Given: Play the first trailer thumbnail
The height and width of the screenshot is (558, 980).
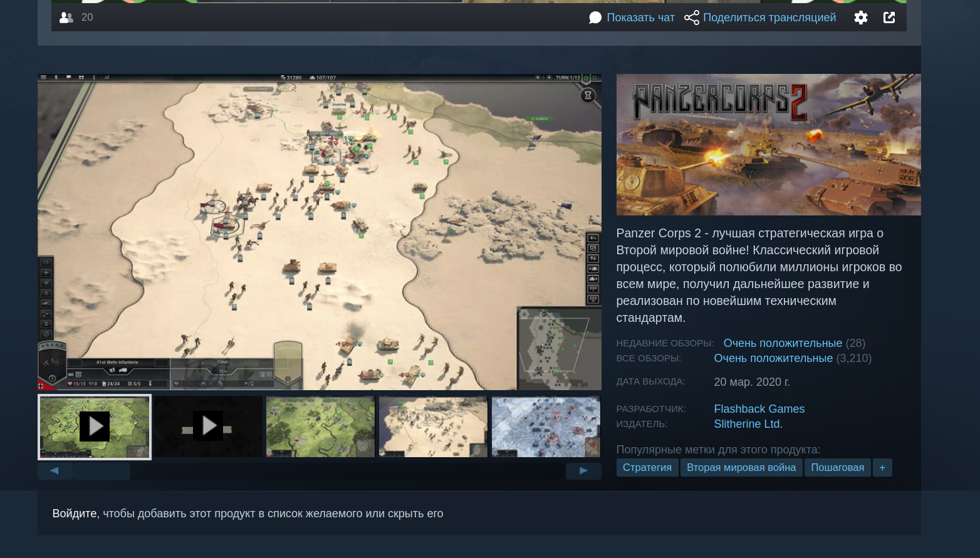Looking at the screenshot, I should [95, 426].
